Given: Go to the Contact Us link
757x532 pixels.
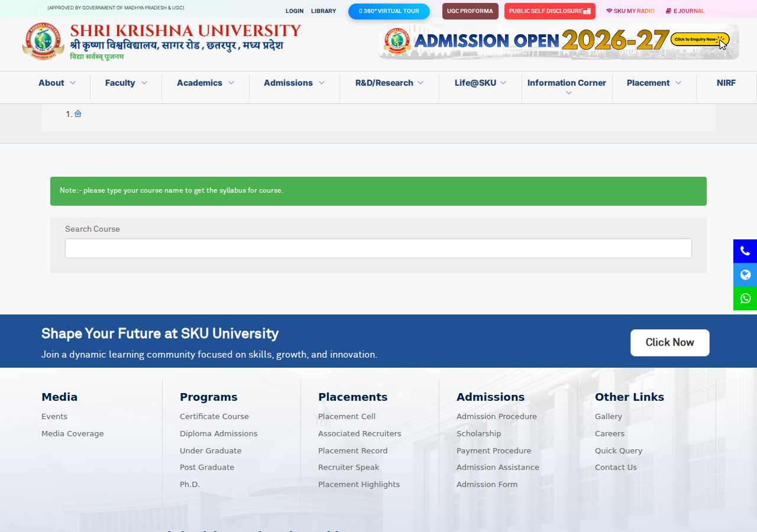Looking at the screenshot, I should pyautogui.click(x=616, y=468).
